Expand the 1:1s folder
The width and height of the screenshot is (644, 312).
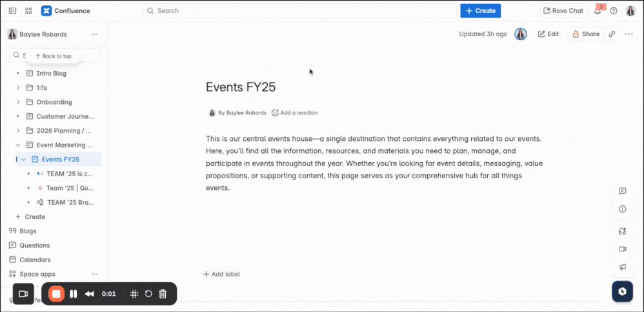tap(17, 88)
